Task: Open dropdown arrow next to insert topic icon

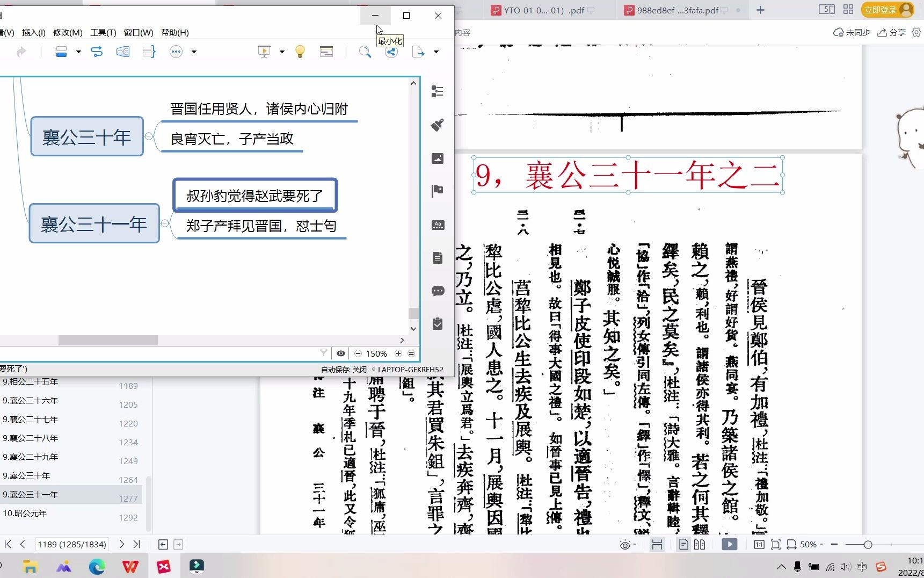Action: 78,52
